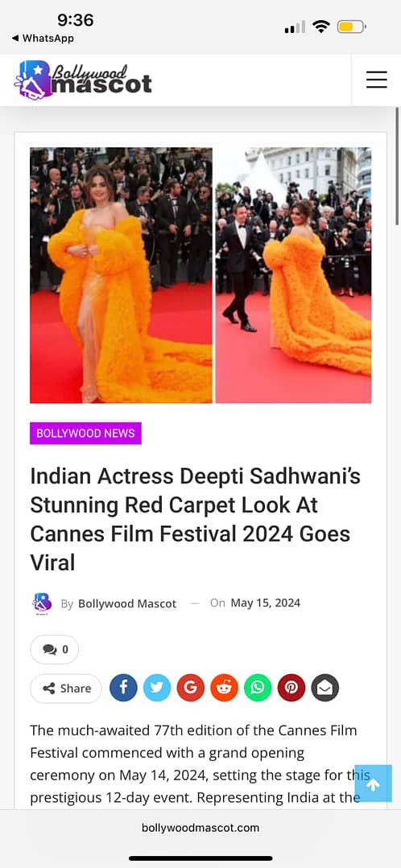The image size is (401, 868).
Task: View the left red carpet photo
Action: [x=122, y=275]
